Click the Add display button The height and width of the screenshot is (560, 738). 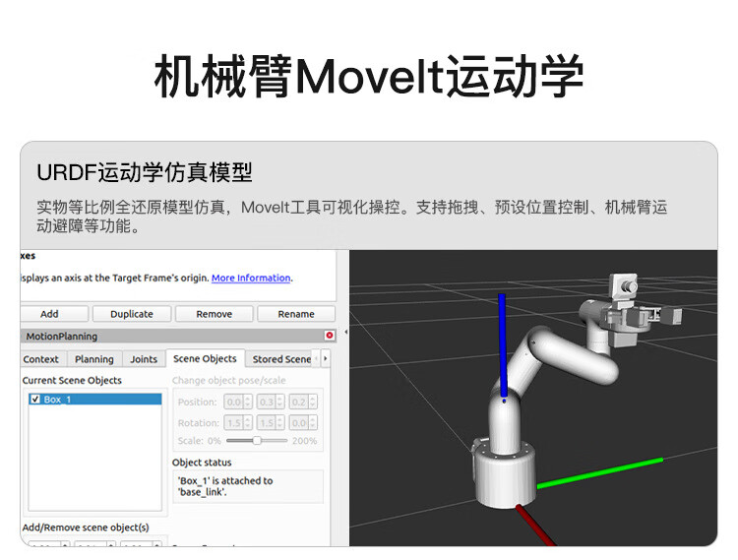(x=54, y=314)
